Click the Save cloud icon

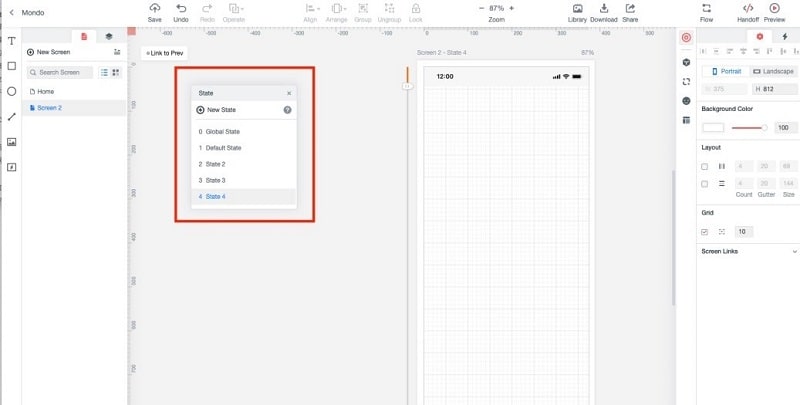(x=155, y=8)
